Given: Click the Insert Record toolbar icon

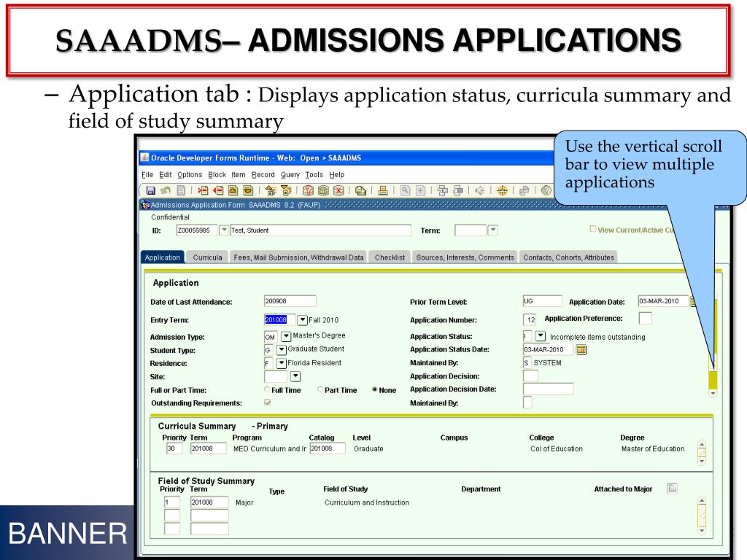Looking at the screenshot, I should (203, 190).
